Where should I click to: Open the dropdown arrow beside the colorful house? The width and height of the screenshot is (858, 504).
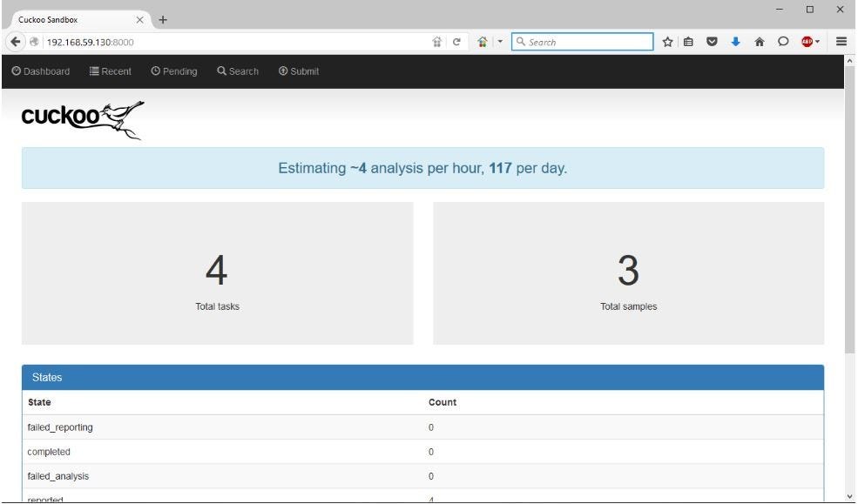click(500, 42)
